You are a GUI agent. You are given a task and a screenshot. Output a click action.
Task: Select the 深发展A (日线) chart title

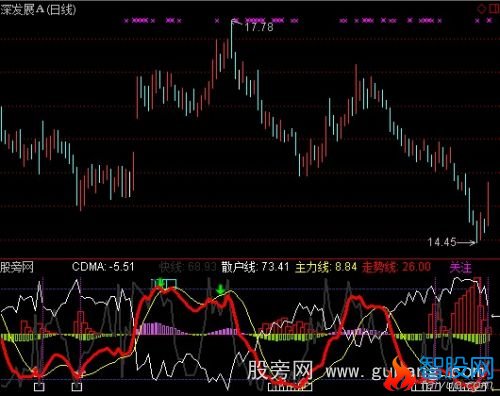38,9
